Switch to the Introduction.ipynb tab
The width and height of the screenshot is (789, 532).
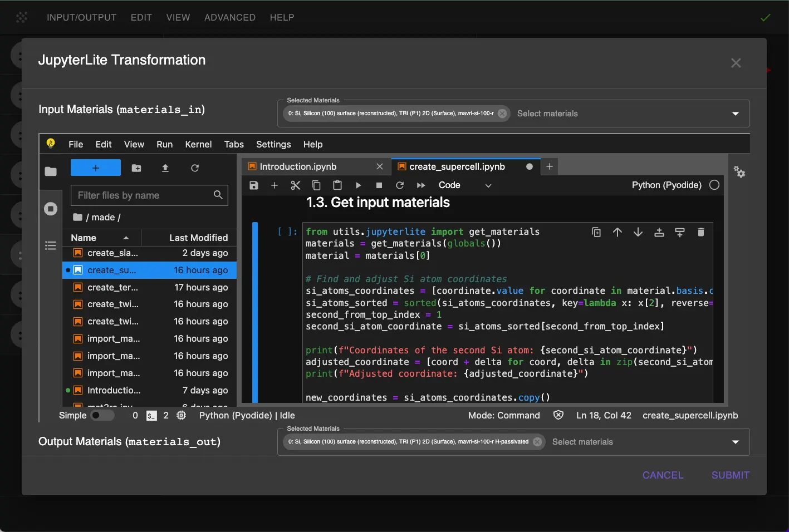(x=298, y=166)
